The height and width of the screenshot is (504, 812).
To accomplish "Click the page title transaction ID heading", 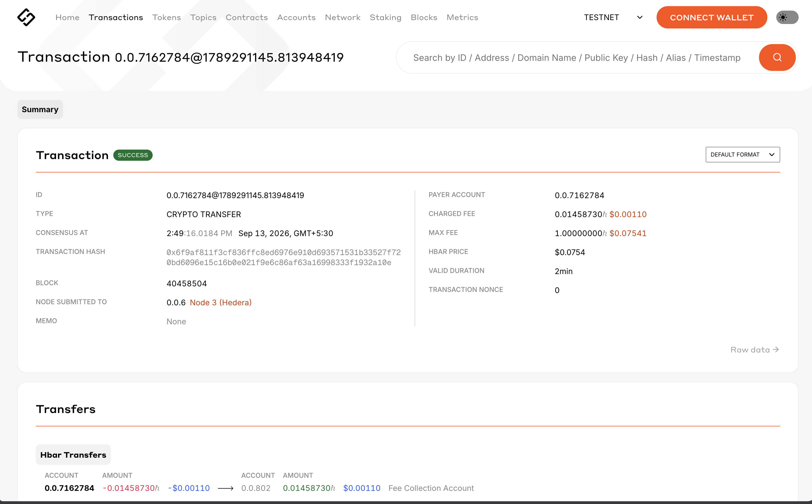I will click(229, 57).
